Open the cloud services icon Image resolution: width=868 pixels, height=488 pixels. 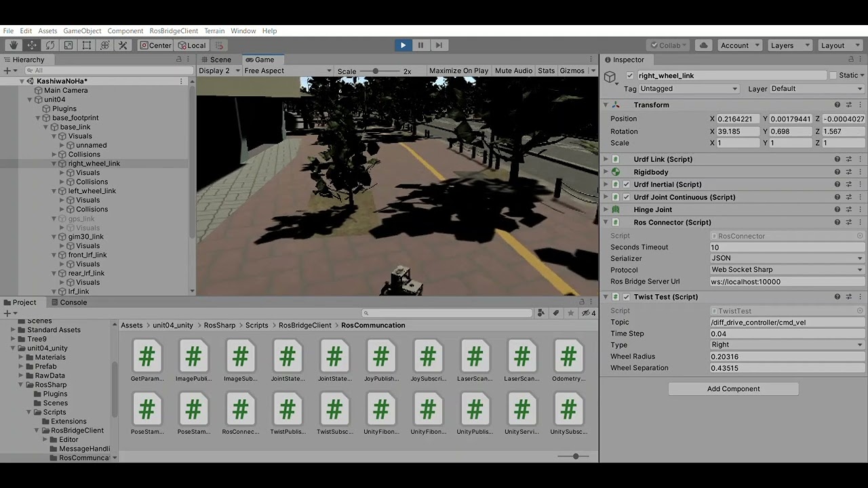coord(703,45)
